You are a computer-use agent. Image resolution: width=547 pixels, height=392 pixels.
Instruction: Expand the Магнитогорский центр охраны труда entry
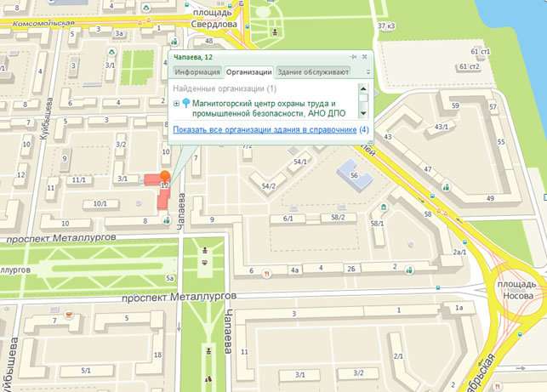(x=176, y=104)
